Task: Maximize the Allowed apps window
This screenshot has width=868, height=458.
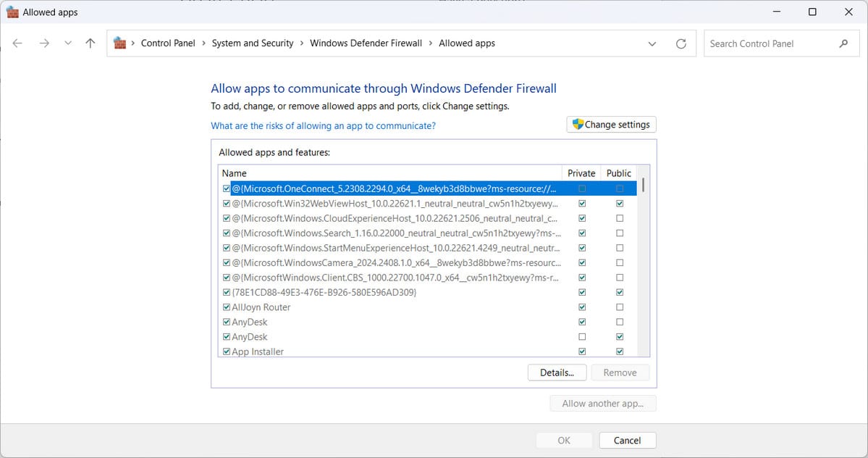Action: (x=812, y=12)
